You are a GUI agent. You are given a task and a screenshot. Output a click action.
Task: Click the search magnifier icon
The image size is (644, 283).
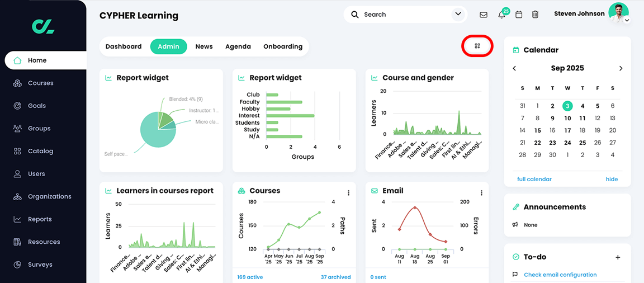[x=355, y=15]
